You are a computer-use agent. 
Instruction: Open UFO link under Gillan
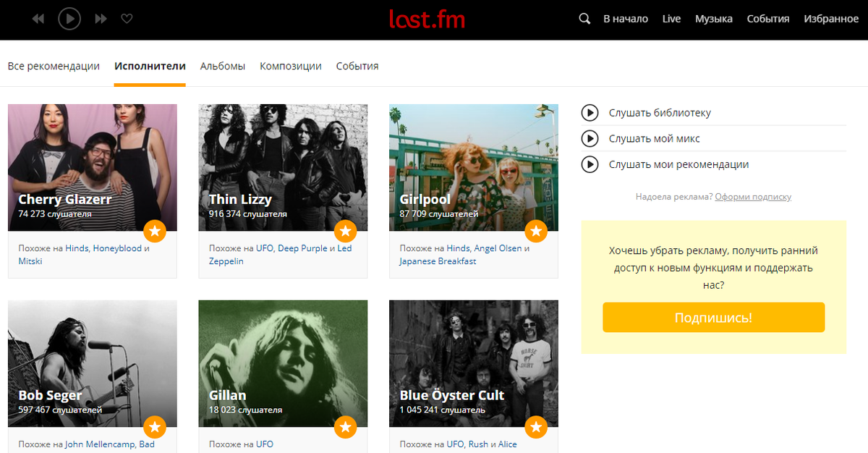click(x=265, y=444)
